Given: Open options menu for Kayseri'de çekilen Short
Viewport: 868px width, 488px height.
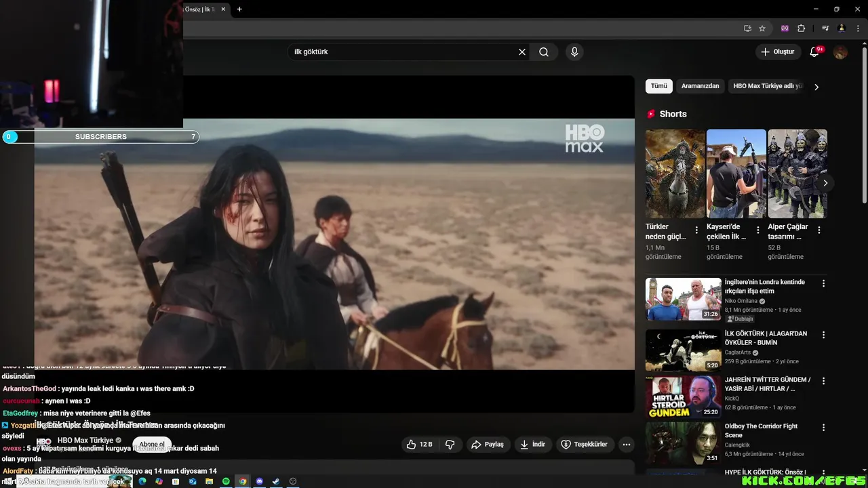Looking at the screenshot, I should pyautogui.click(x=757, y=230).
